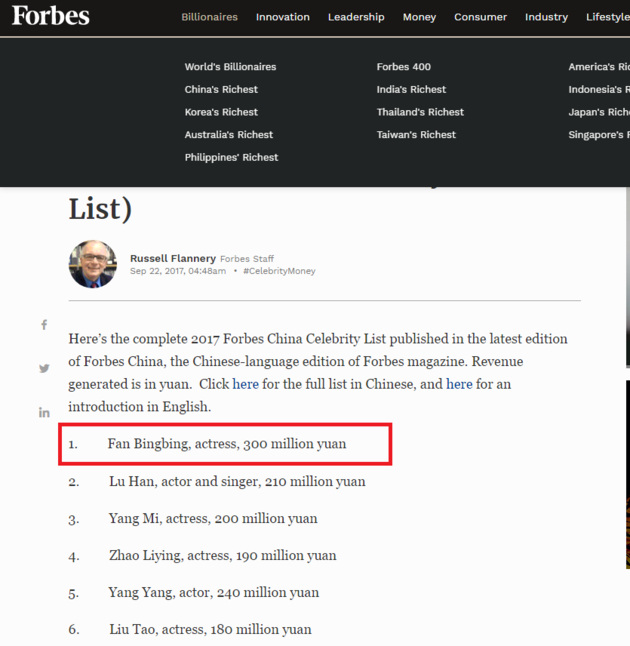Open the Billionaires menu
The width and height of the screenshot is (630, 646).
click(x=209, y=17)
